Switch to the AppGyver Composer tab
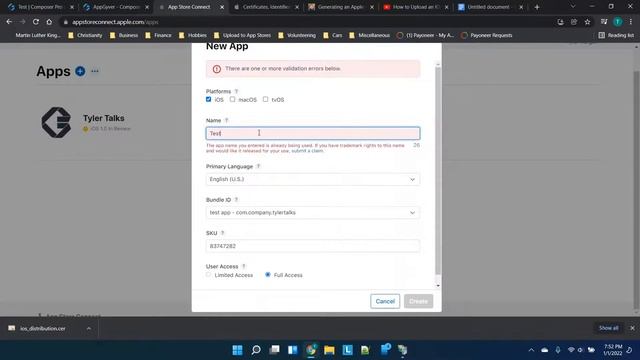The width and height of the screenshot is (640, 360). point(116,7)
